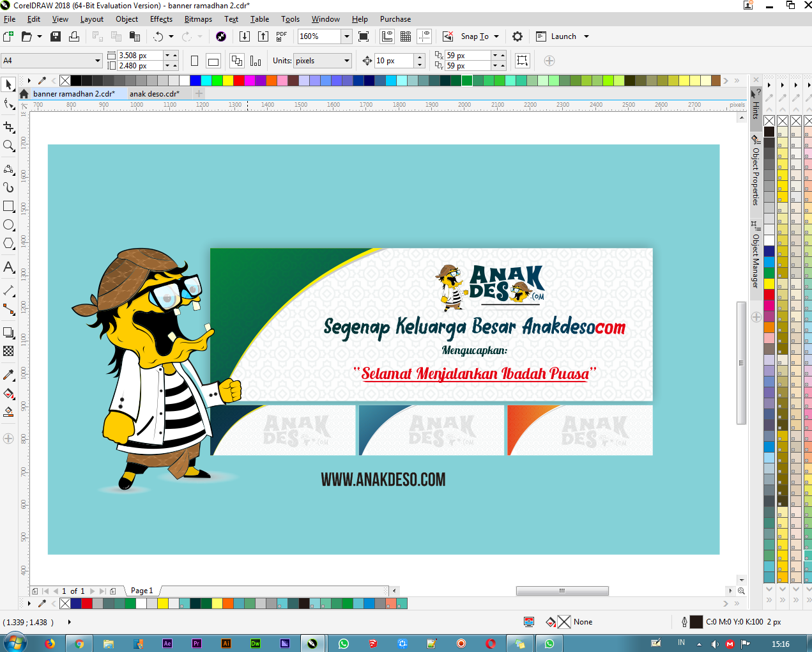Viewport: 812px width, 652px height.
Task: Click the Import icon
Action: [x=244, y=36]
